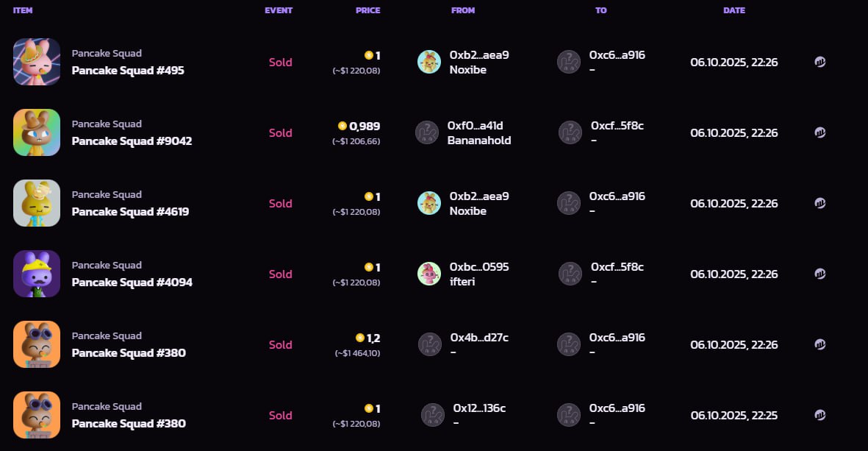868x451 pixels.
Task: Open the Pancake Squad #495 thumbnail image
Action: pos(37,62)
